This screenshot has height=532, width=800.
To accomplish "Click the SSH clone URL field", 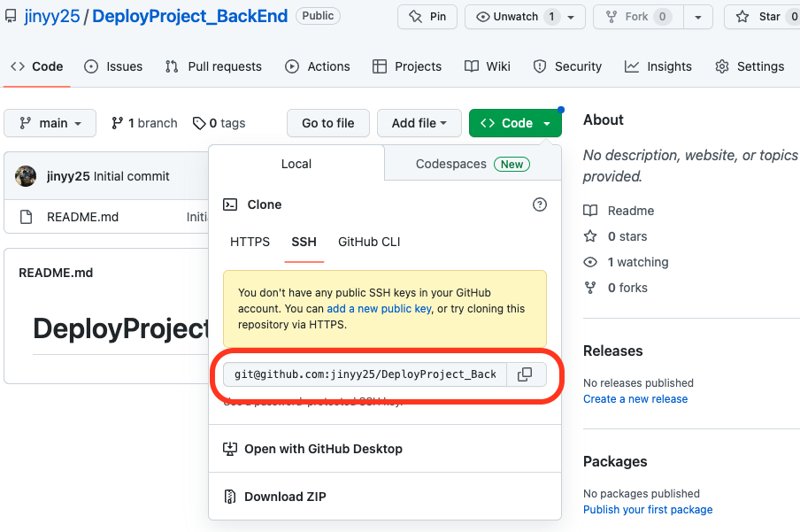I will (x=365, y=374).
